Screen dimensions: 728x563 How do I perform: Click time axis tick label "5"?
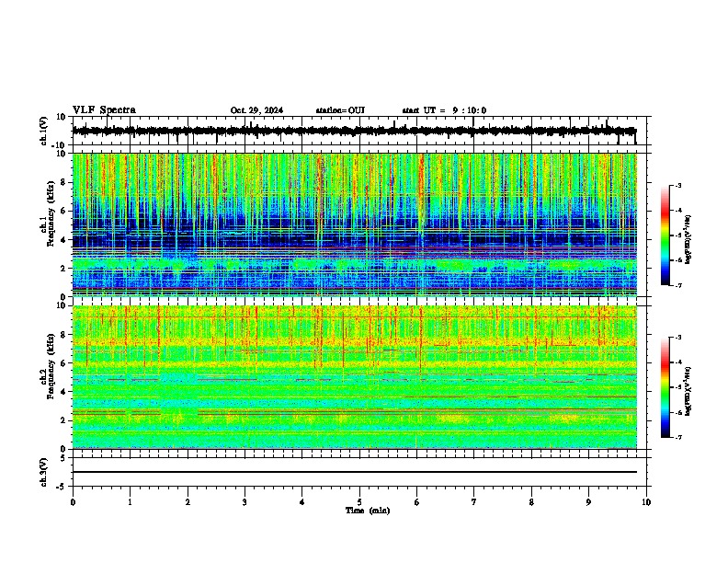359,502
